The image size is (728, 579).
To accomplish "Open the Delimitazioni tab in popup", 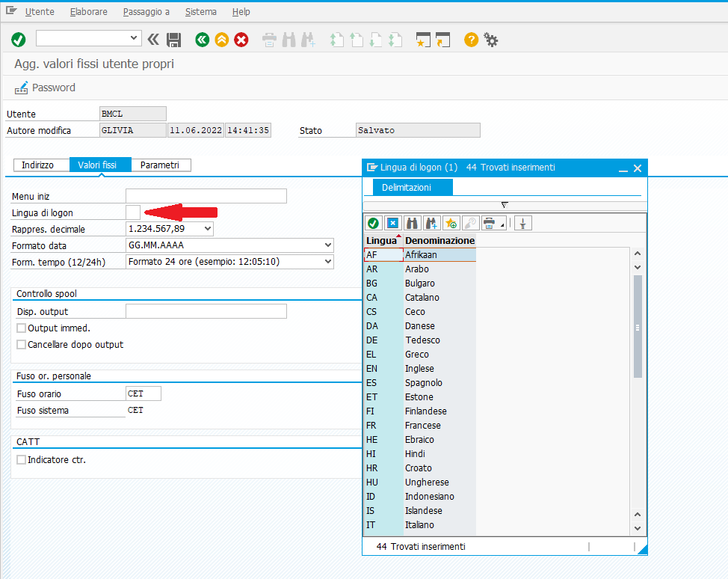I will (x=413, y=188).
